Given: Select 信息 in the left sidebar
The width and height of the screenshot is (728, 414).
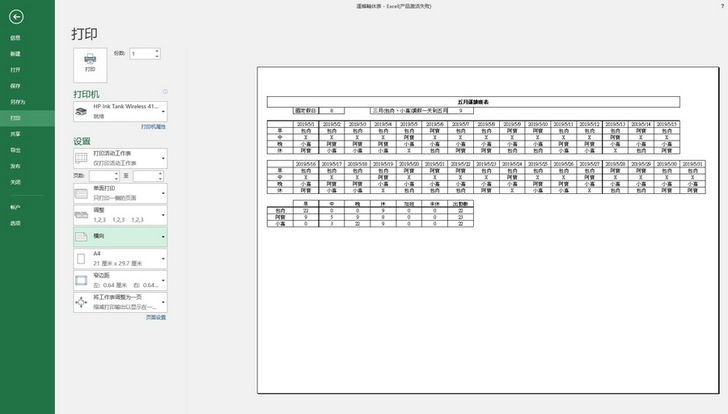Looking at the screenshot, I should [15, 38].
